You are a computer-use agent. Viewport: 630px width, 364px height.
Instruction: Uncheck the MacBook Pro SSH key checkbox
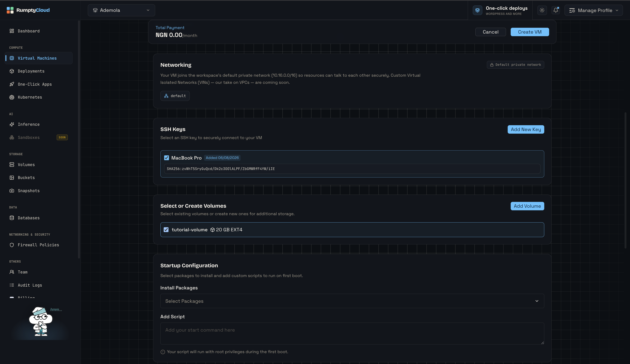click(166, 158)
